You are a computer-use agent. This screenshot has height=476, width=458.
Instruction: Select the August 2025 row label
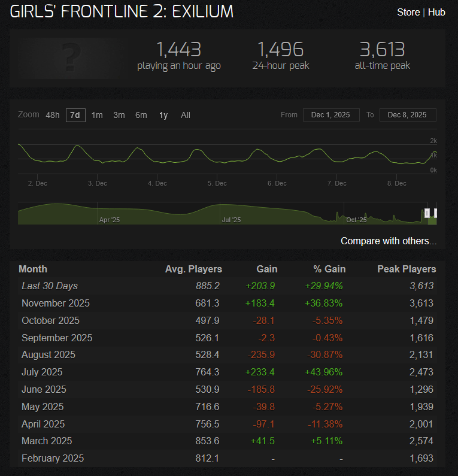[x=48, y=354]
